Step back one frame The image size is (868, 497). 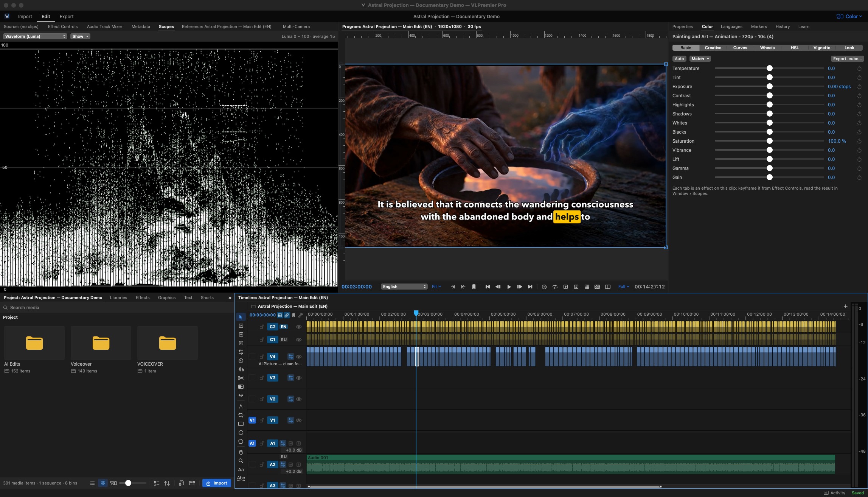pos(498,287)
